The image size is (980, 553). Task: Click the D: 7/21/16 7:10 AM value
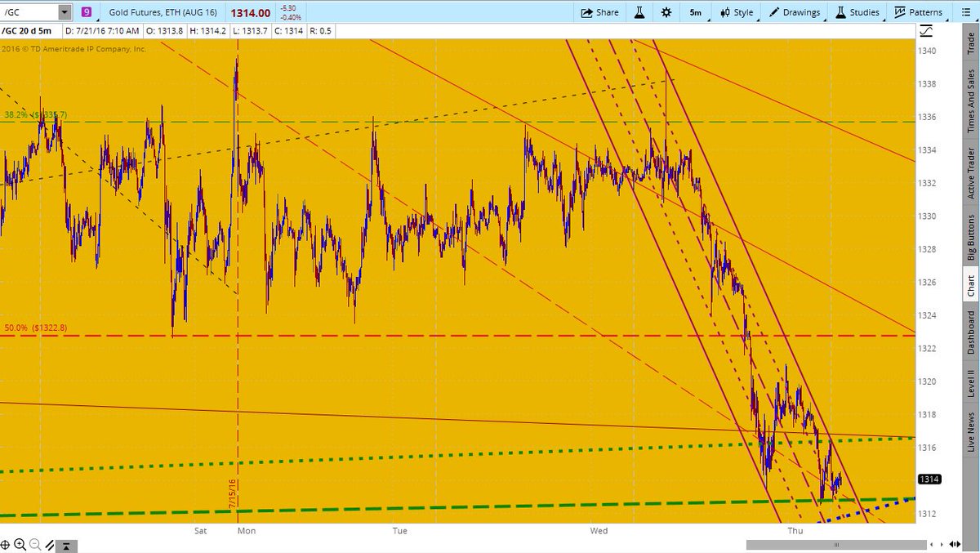click(101, 31)
